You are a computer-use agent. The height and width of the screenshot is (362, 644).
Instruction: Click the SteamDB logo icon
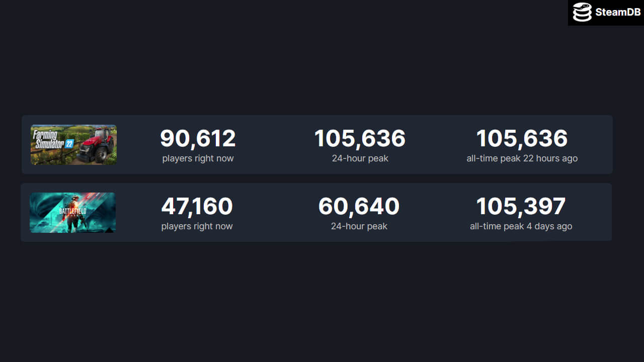coord(582,13)
